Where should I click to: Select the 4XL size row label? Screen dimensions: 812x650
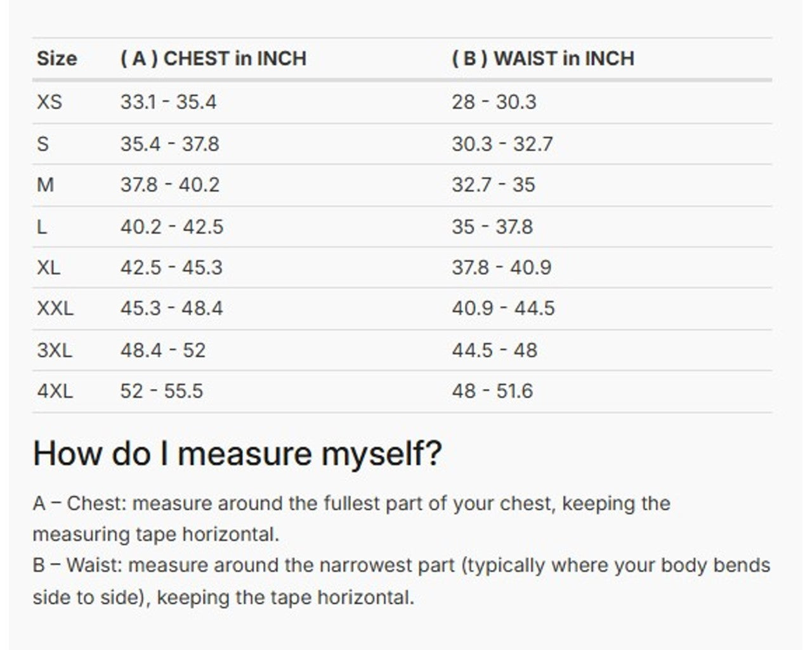(55, 390)
